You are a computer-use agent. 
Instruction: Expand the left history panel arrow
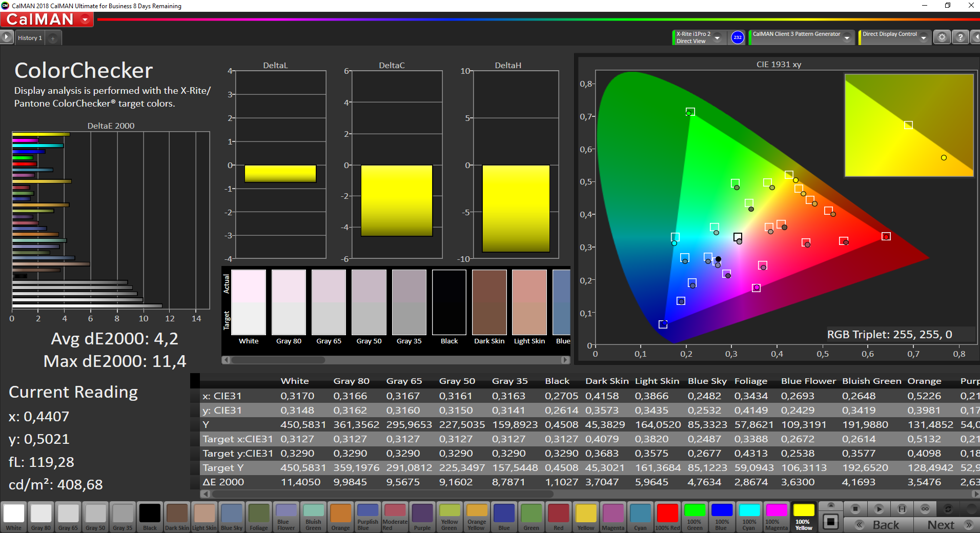click(x=6, y=37)
